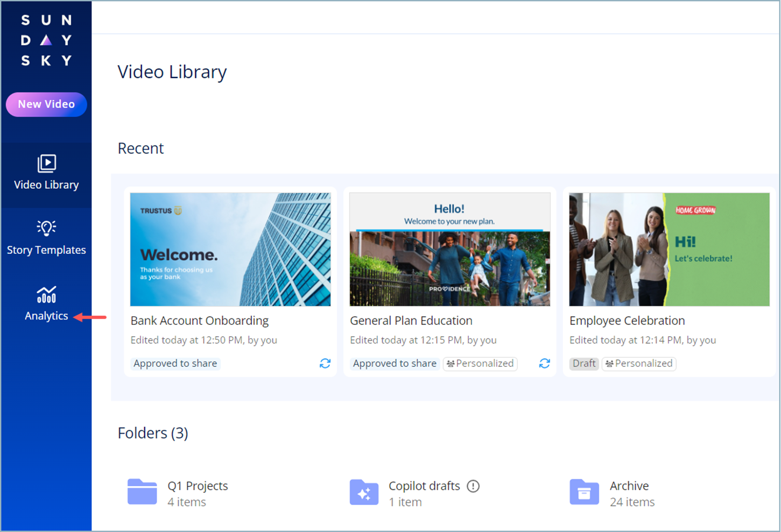This screenshot has height=532, width=781.
Task: Open the Employee Celebration thumbnail
Action: [x=669, y=250]
